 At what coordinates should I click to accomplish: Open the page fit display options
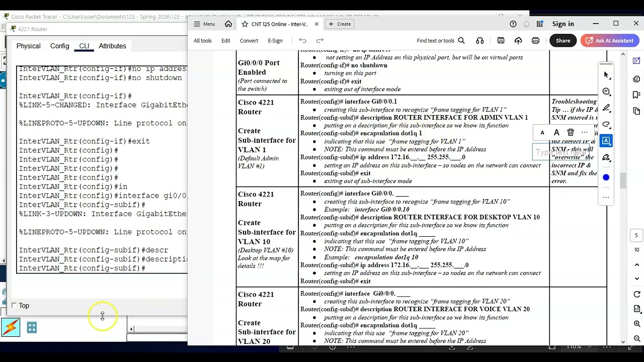(637, 309)
